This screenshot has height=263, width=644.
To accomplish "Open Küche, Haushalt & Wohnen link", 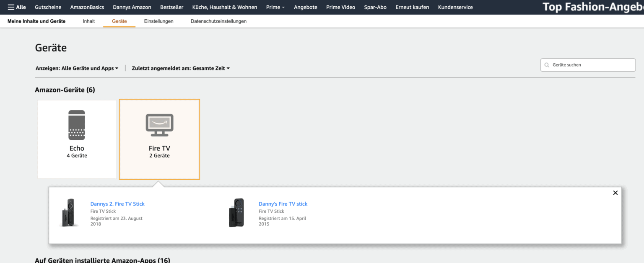I will click(225, 7).
